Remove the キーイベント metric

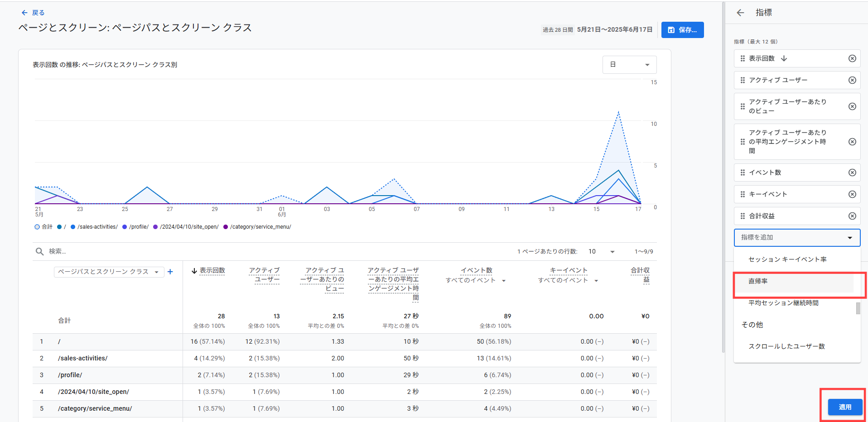[852, 194]
